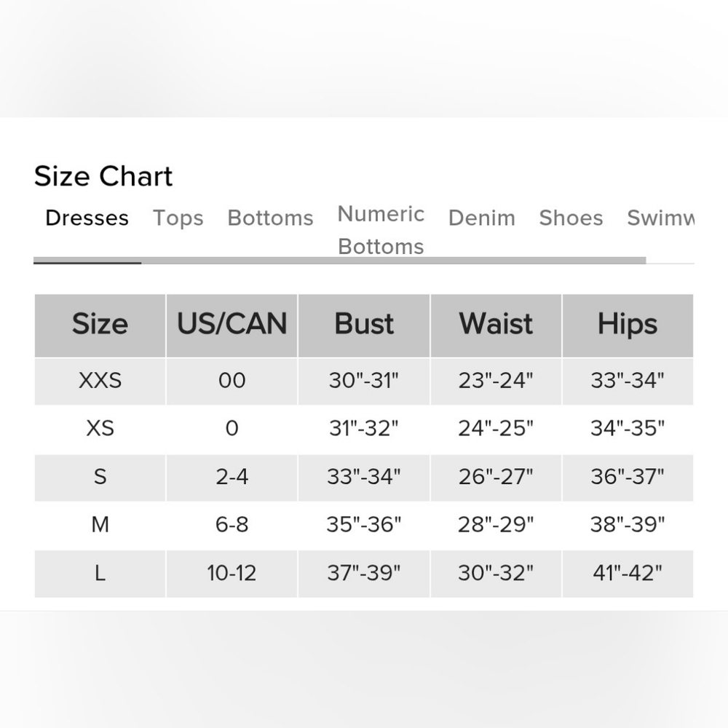Viewport: 728px width, 728px height.
Task: Click the horizontal tab scrollbar
Action: pyautogui.click(x=339, y=261)
